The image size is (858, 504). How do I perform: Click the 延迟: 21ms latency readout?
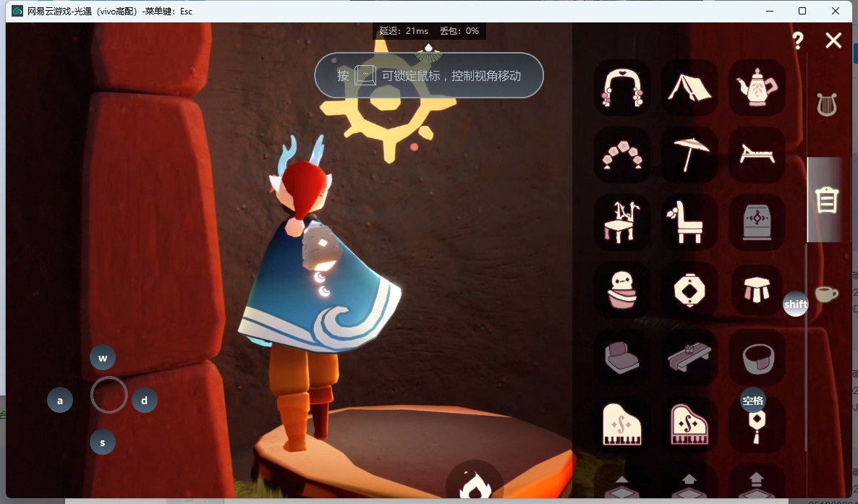coord(404,30)
